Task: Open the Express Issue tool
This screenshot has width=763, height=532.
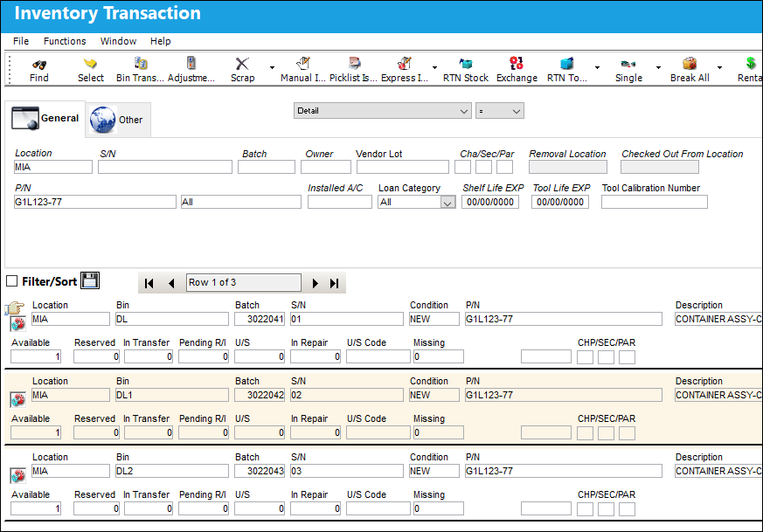Action: click(x=405, y=70)
